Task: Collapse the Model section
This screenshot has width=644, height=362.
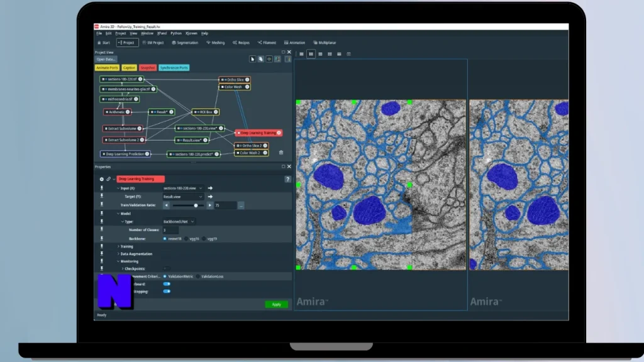Action: (x=118, y=214)
